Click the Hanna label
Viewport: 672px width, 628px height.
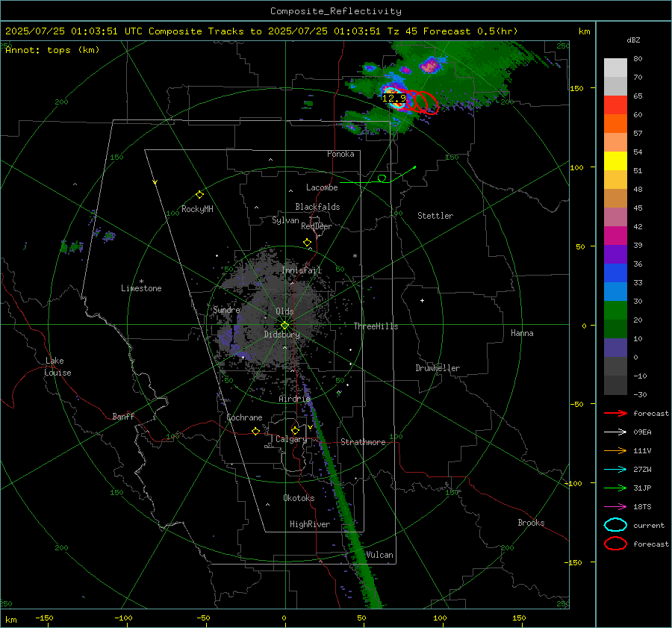(522, 333)
